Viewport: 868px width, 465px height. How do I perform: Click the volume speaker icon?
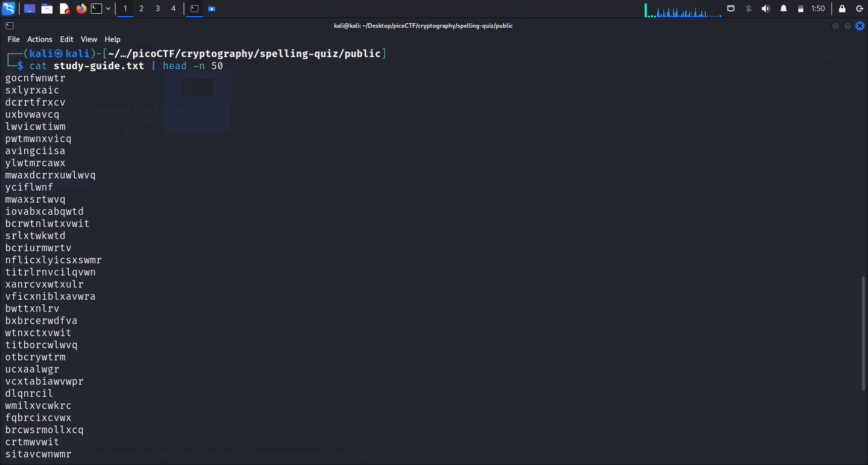[766, 9]
